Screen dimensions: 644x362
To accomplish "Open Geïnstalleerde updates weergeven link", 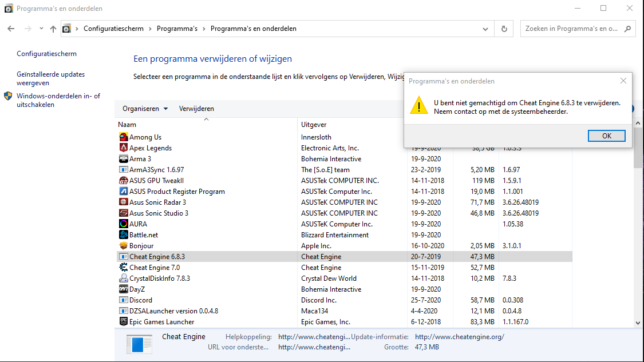I will coord(50,78).
